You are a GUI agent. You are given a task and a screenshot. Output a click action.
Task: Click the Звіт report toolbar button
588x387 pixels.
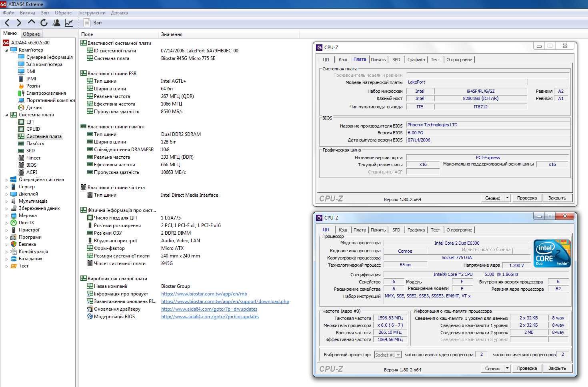click(x=93, y=23)
